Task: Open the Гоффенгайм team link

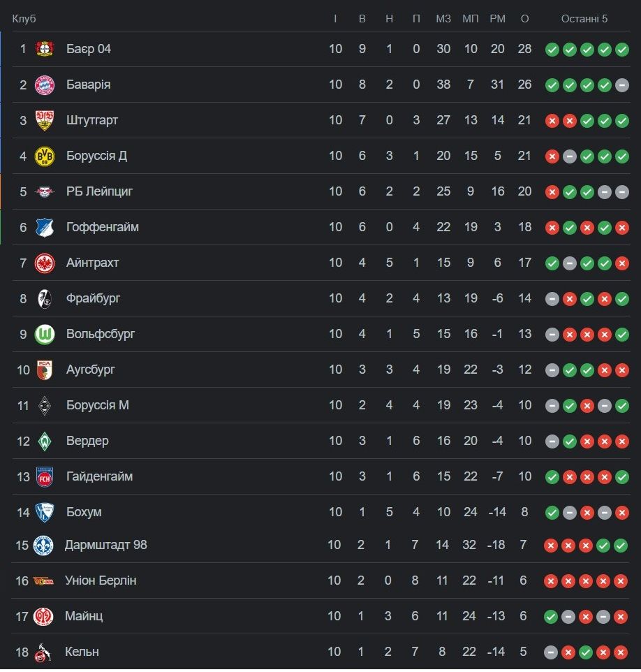Action: click(102, 227)
